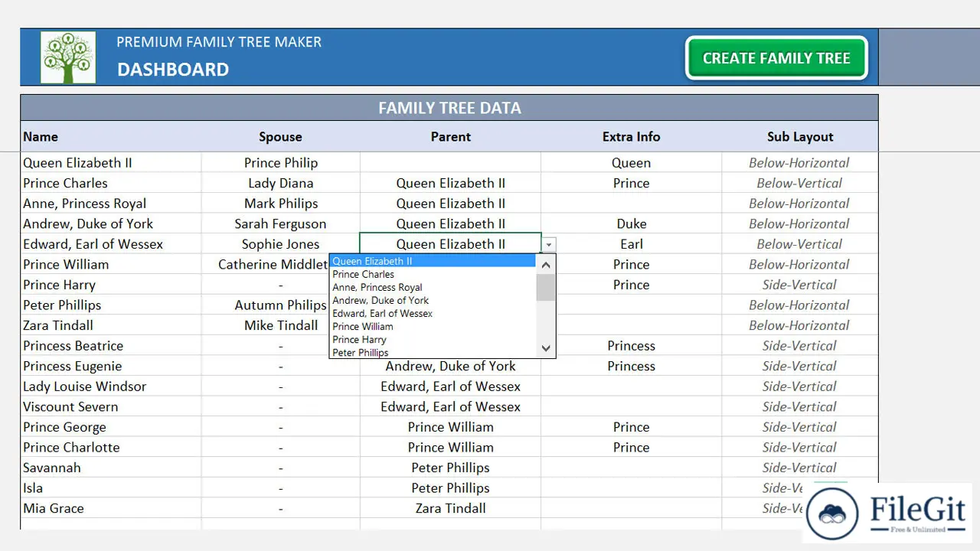Select spouse cell Lady Diana
980x551 pixels.
[x=281, y=183]
